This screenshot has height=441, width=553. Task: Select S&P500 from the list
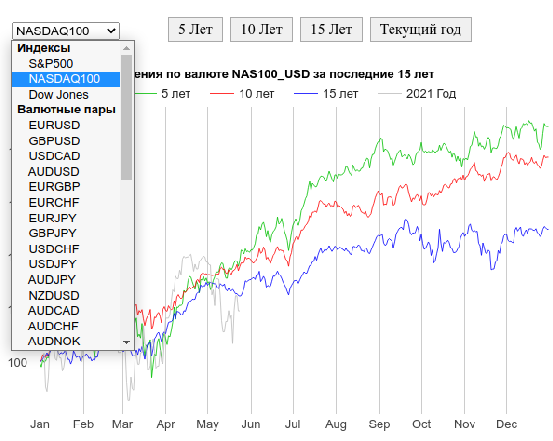click(66, 64)
